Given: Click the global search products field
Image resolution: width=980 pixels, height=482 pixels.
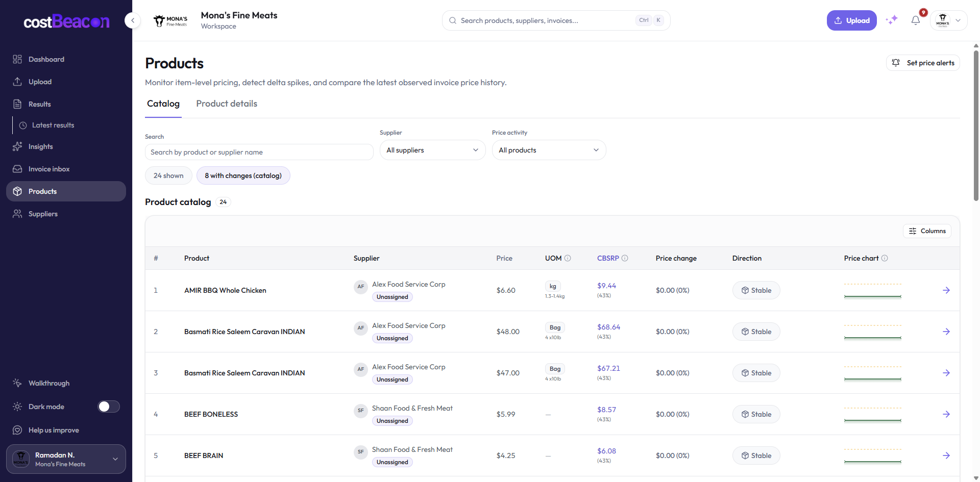Looking at the screenshot, I should pos(556,20).
